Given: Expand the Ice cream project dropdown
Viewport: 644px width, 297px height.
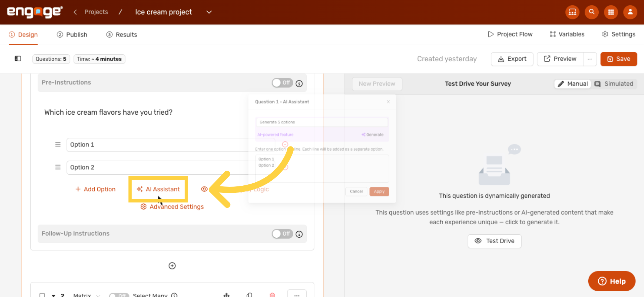Looking at the screenshot, I should tap(209, 12).
